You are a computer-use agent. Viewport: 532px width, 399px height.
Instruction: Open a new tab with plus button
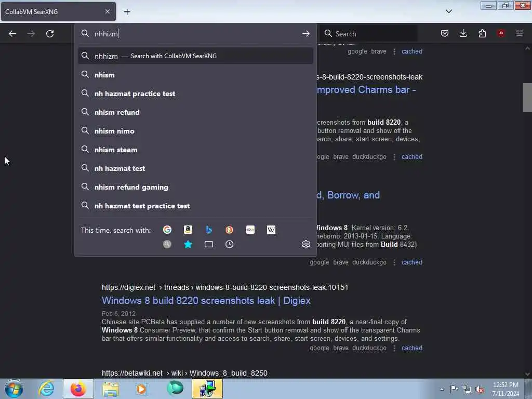click(127, 11)
